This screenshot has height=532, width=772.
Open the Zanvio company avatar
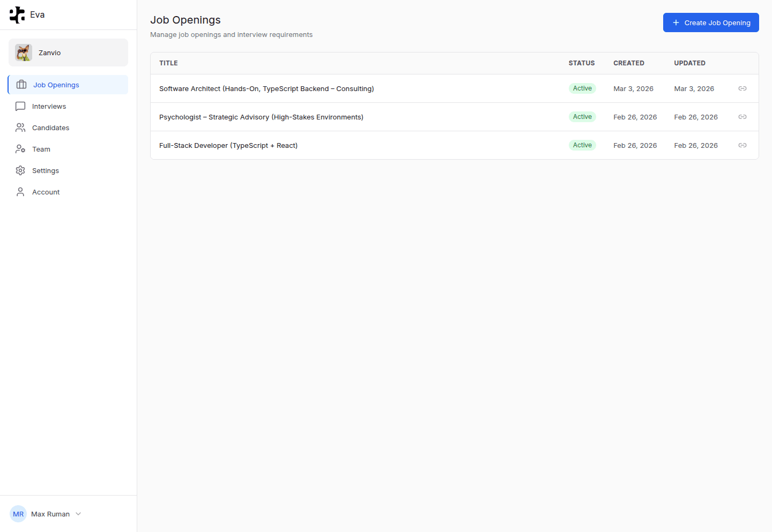pyautogui.click(x=24, y=53)
